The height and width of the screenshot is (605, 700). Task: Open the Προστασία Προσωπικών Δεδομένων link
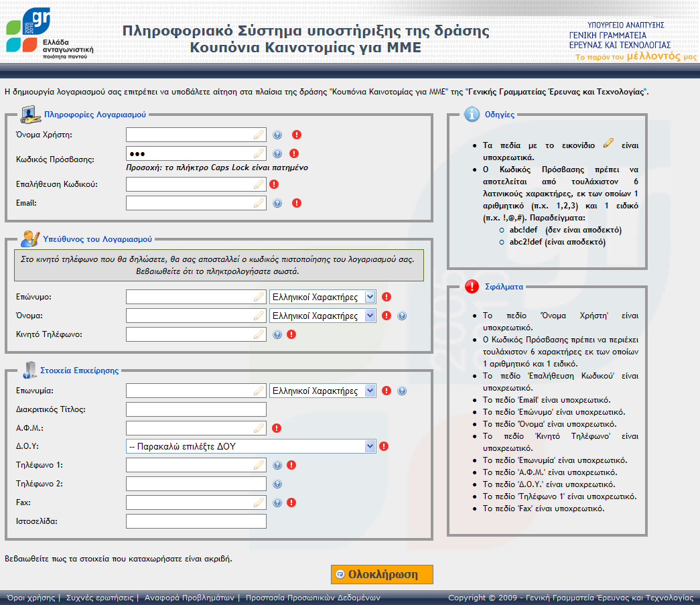pyautogui.click(x=313, y=598)
